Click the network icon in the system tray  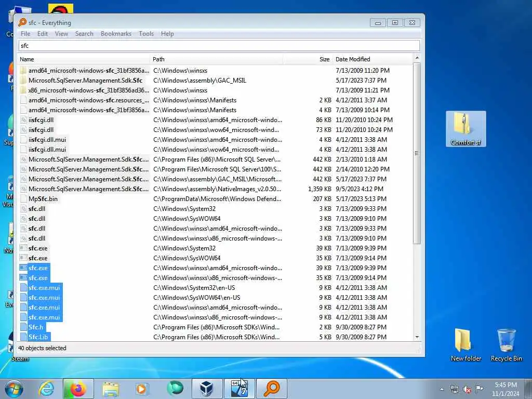[454, 390]
